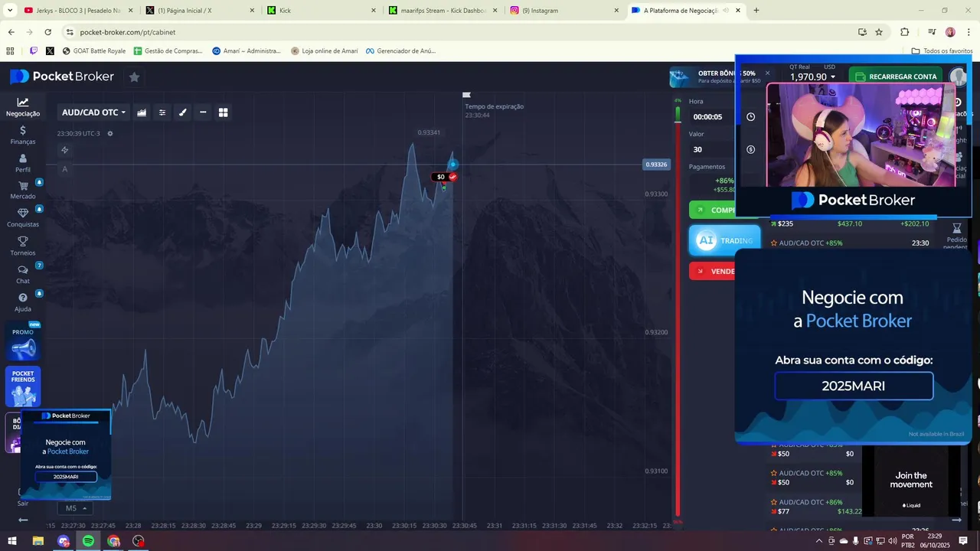Open the Pocket Friends banner
The width and height of the screenshot is (980, 551).
point(23,387)
